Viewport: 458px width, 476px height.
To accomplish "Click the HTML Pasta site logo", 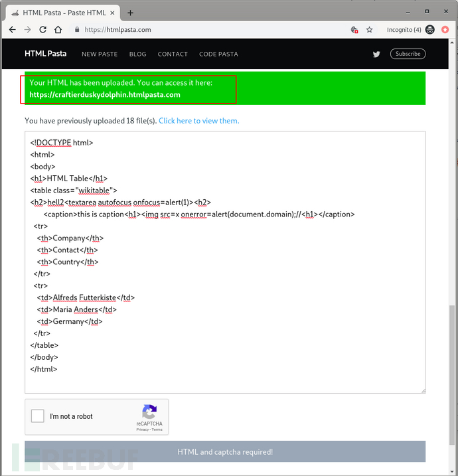I will pos(46,54).
